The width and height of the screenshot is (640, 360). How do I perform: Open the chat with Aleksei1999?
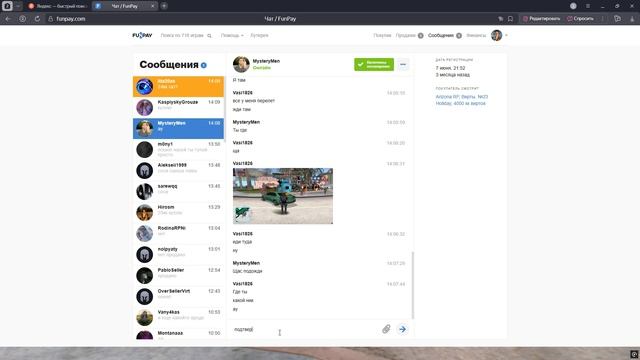tap(178, 171)
